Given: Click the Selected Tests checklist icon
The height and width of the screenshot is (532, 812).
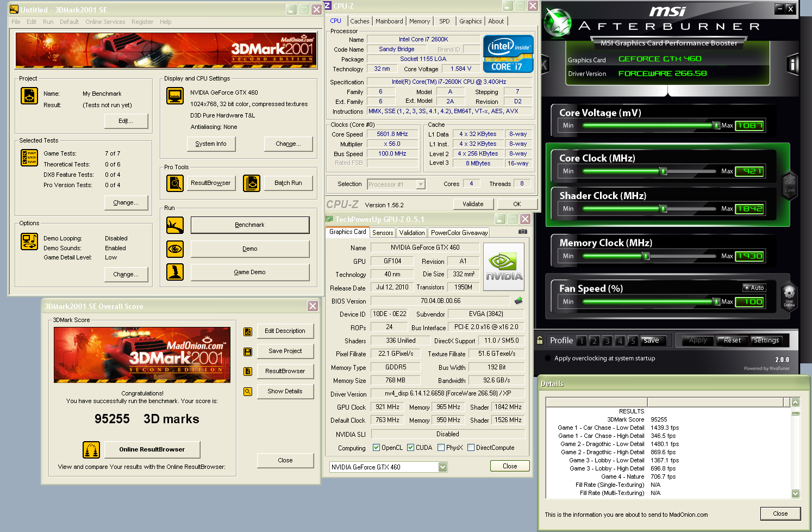Looking at the screenshot, I should pos(29,158).
